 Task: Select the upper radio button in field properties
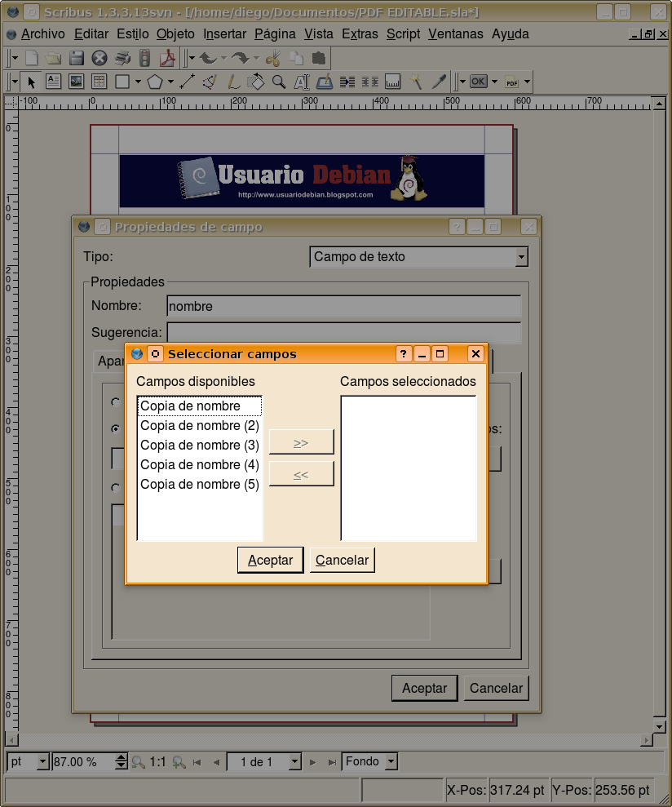point(115,401)
